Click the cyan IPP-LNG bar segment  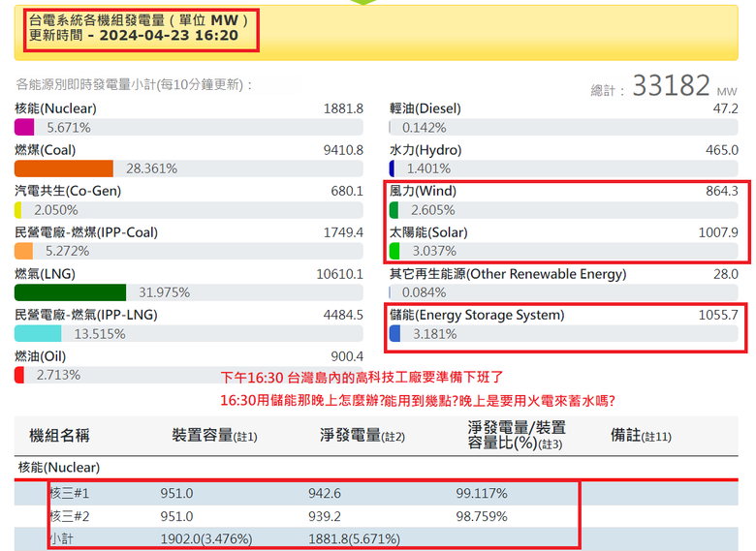(38, 333)
